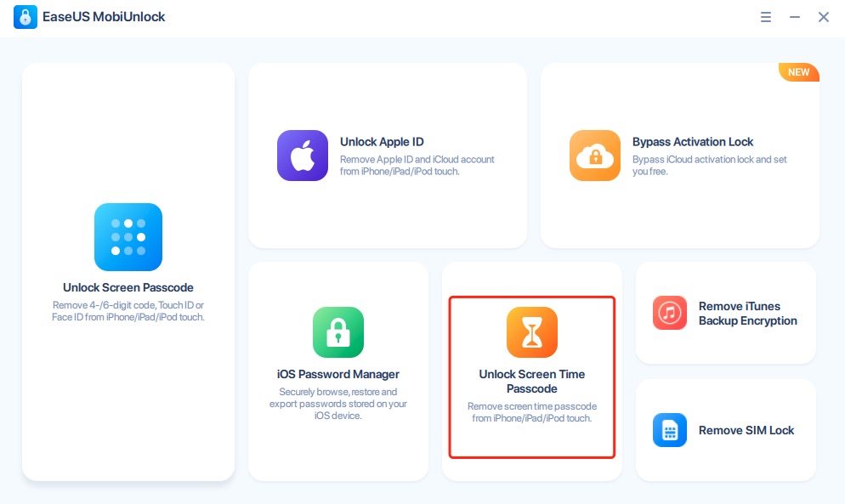Click the red music note iTunes icon
This screenshot has width=845, height=504.
pos(670,313)
